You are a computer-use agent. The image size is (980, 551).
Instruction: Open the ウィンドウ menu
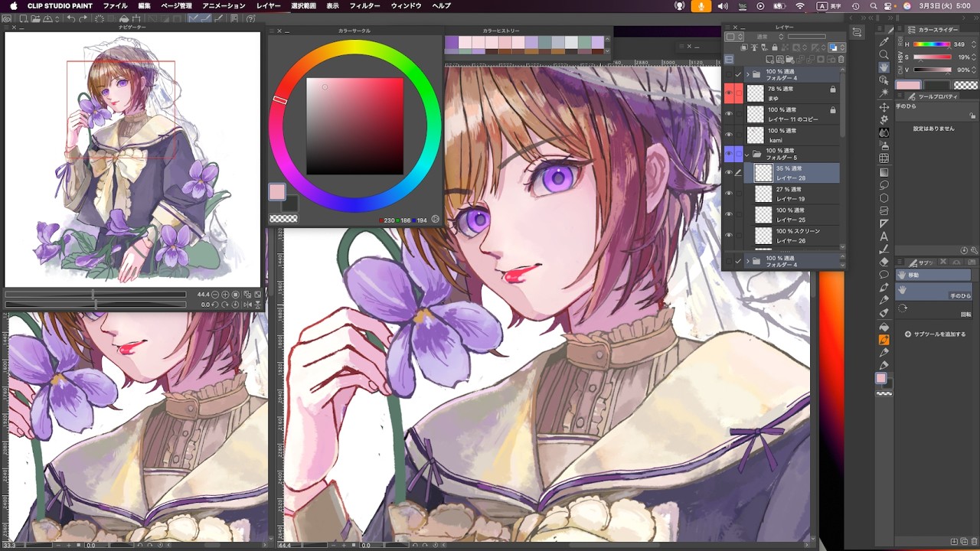point(406,5)
